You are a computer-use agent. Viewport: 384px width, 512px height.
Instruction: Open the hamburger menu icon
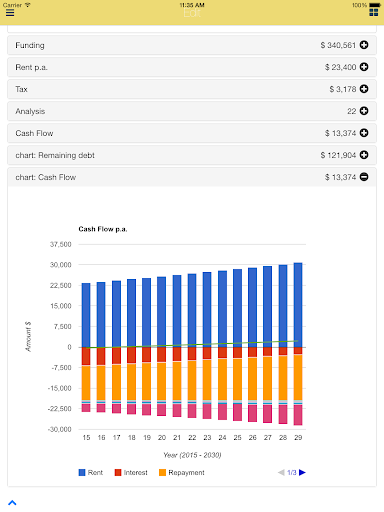point(10,13)
